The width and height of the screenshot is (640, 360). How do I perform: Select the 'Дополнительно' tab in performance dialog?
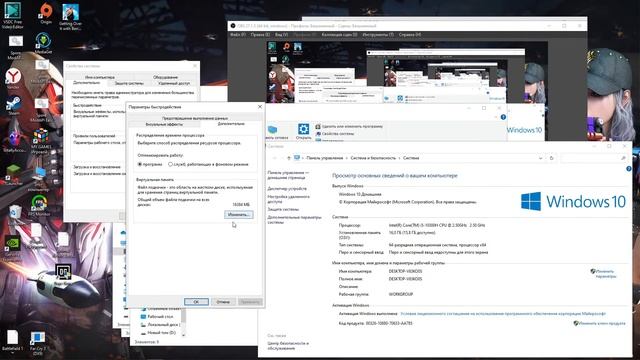coord(231,124)
